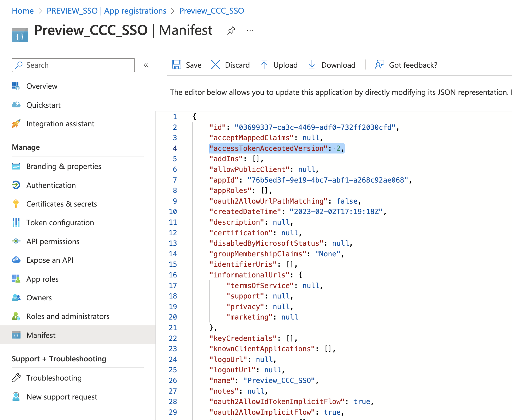Open Token configuration menu item
The width and height of the screenshot is (512, 420).
[60, 223]
